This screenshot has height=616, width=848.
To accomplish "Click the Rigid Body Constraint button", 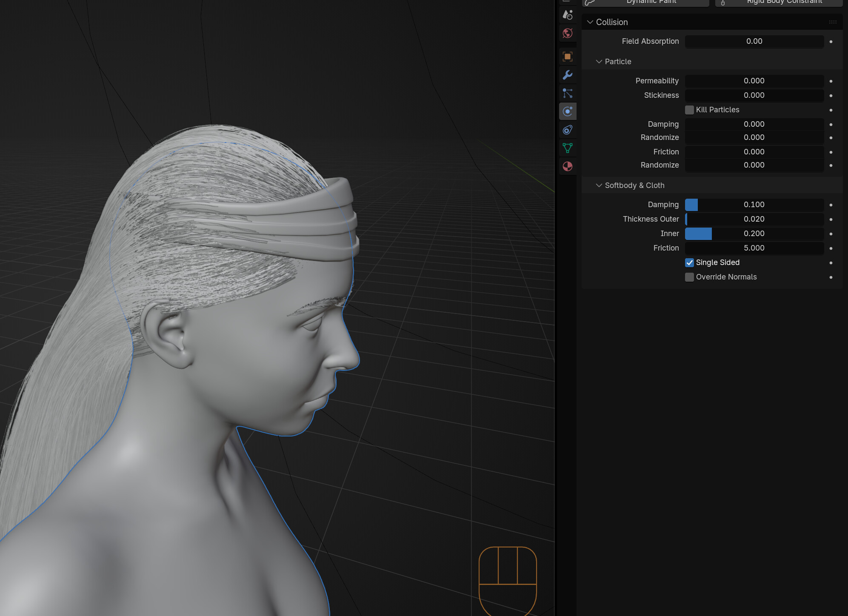I will [779, 3].
